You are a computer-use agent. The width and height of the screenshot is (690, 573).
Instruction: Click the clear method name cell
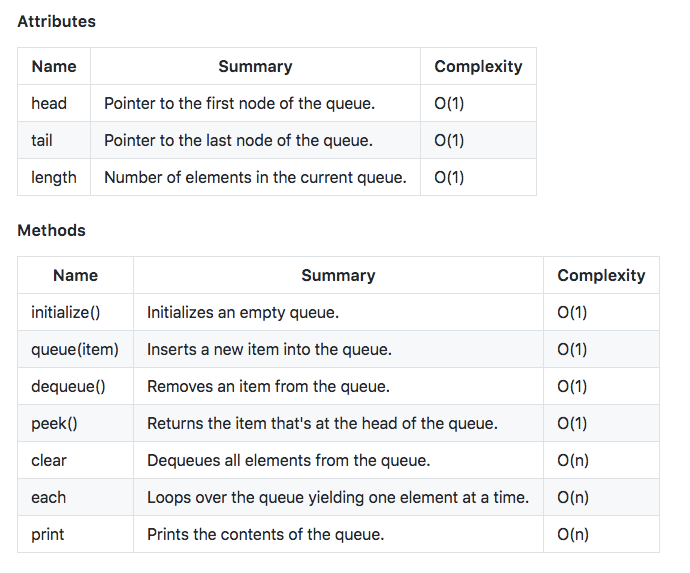(48, 460)
